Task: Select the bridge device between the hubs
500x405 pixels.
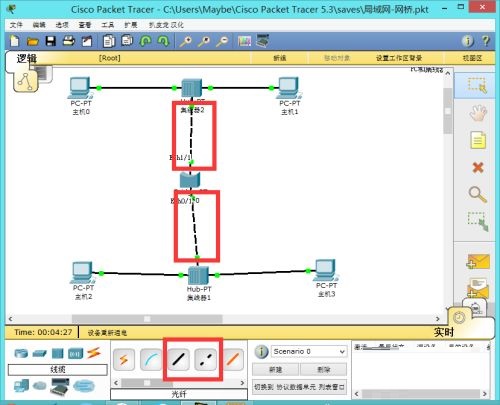Action: coord(190,180)
